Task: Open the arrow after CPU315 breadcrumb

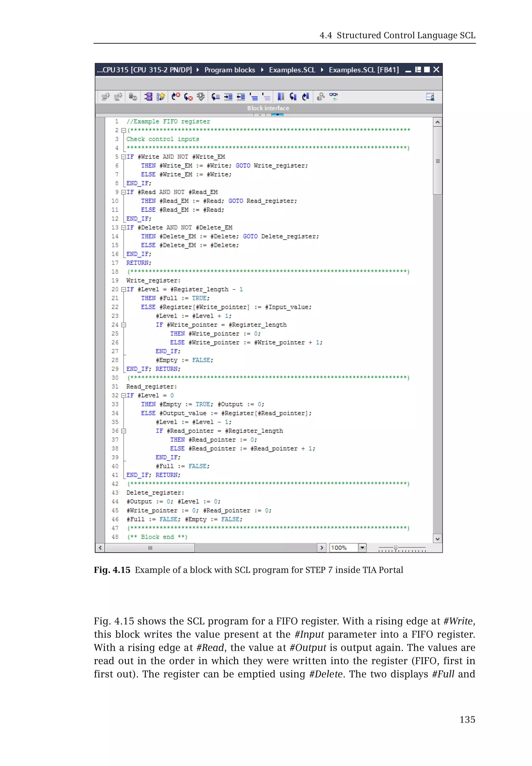Action: coord(198,70)
